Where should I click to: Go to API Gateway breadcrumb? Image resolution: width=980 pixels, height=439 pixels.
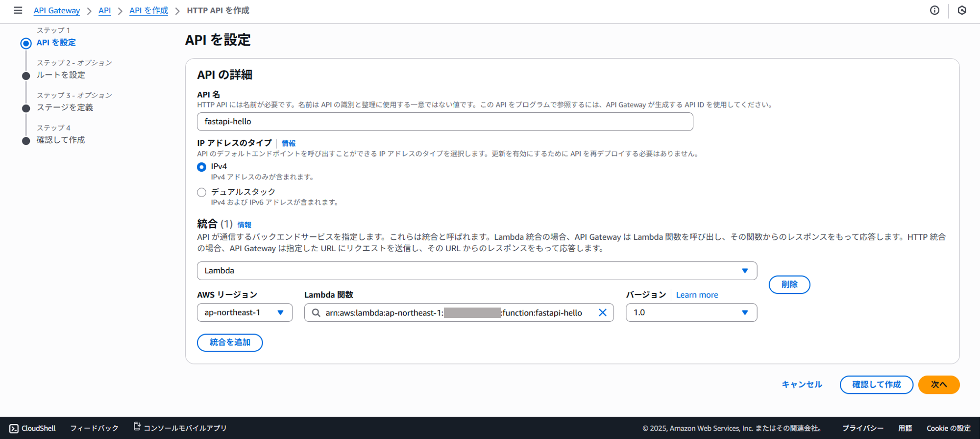[x=57, y=11]
